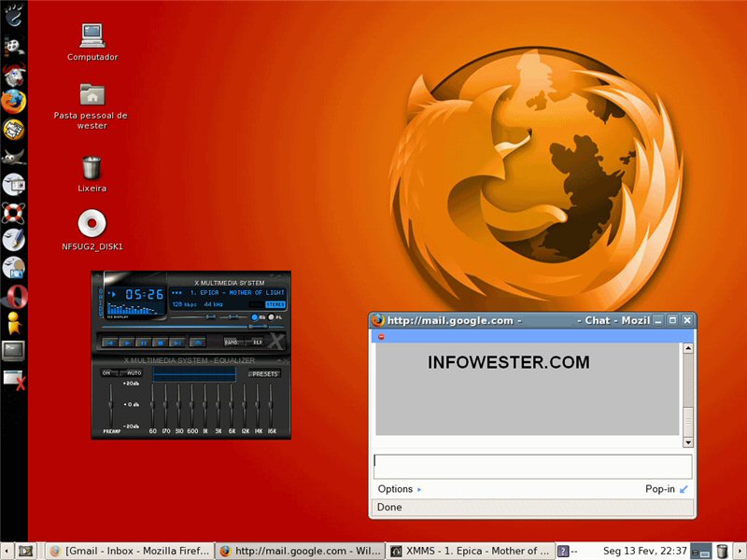747x560 pixels.
Task: Open the Lixeira trash desktop icon
Action: (x=92, y=169)
